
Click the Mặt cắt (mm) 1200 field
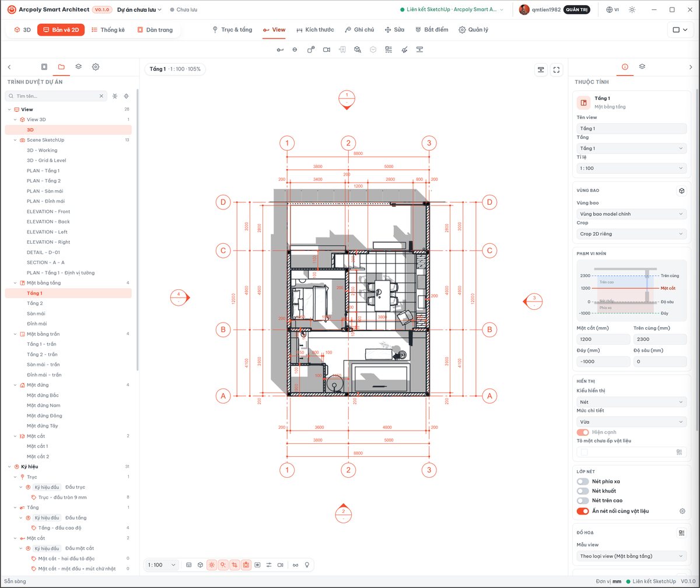coord(603,339)
